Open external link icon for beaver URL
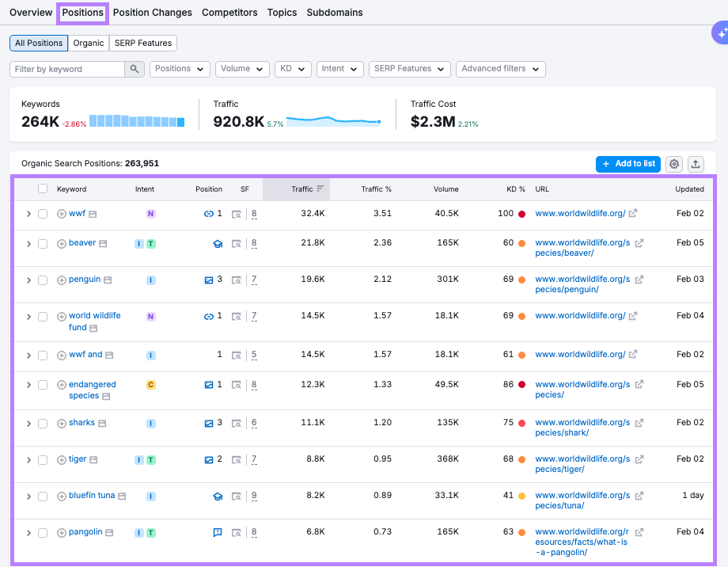 pos(639,243)
